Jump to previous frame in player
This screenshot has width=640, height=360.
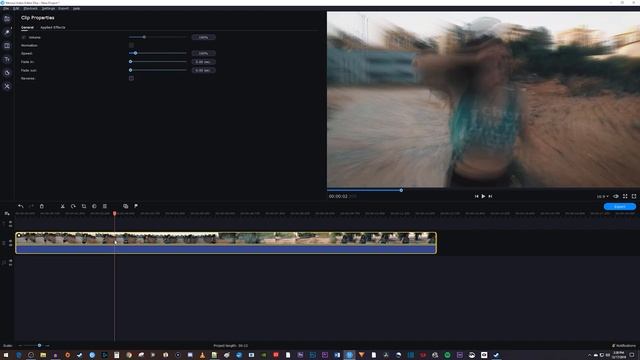[x=476, y=196]
